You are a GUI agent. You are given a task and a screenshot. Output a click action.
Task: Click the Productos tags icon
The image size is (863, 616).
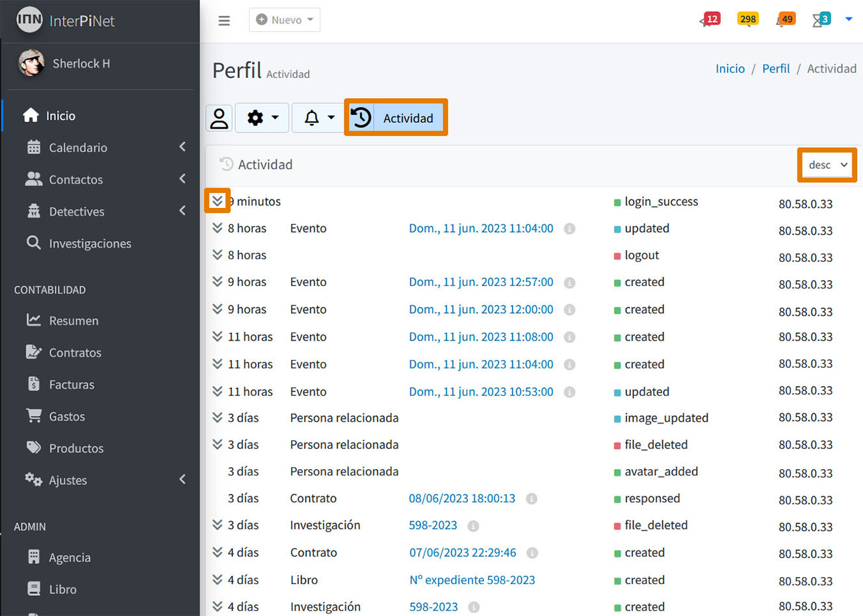(x=34, y=447)
